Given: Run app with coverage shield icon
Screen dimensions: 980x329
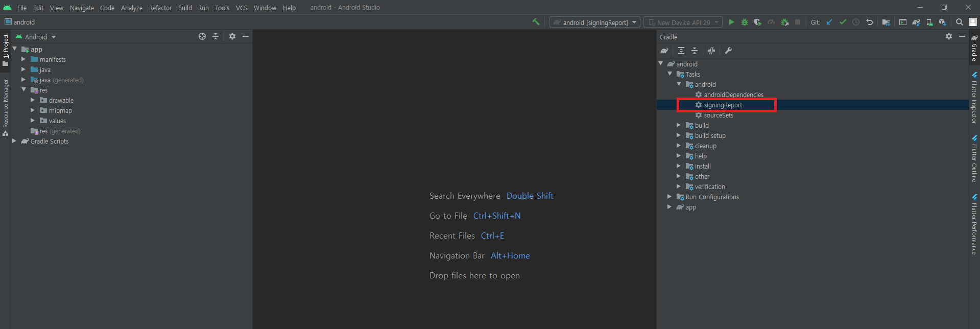Looking at the screenshot, I should (x=758, y=22).
